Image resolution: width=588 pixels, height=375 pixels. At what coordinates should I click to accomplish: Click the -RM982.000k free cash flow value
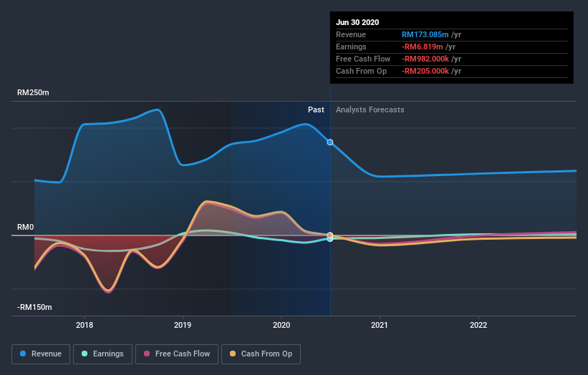425,59
